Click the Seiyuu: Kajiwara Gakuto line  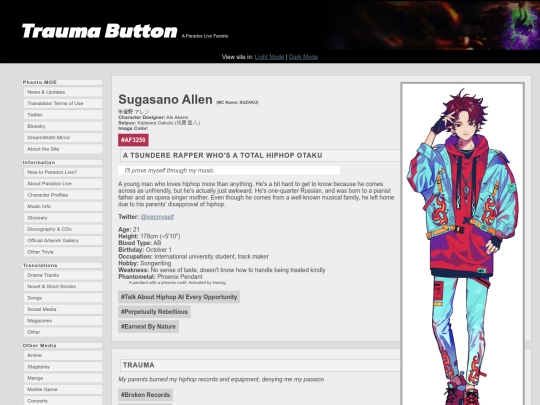click(x=159, y=123)
